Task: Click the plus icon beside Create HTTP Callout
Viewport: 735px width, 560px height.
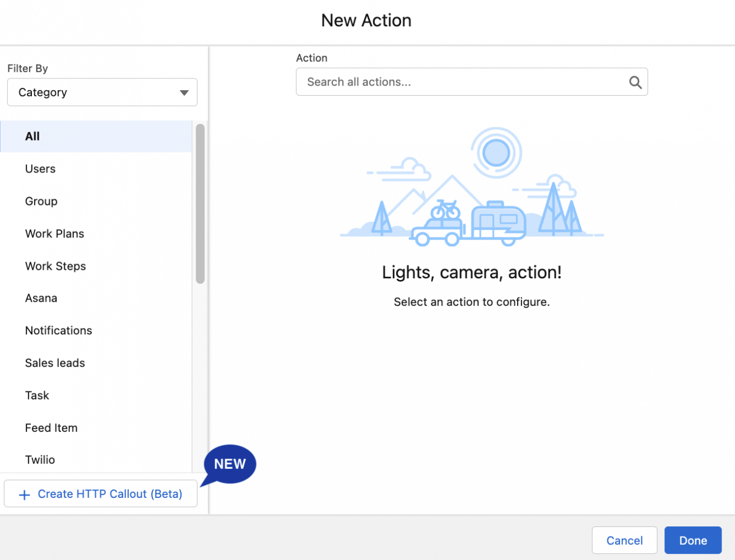Action: coord(24,494)
